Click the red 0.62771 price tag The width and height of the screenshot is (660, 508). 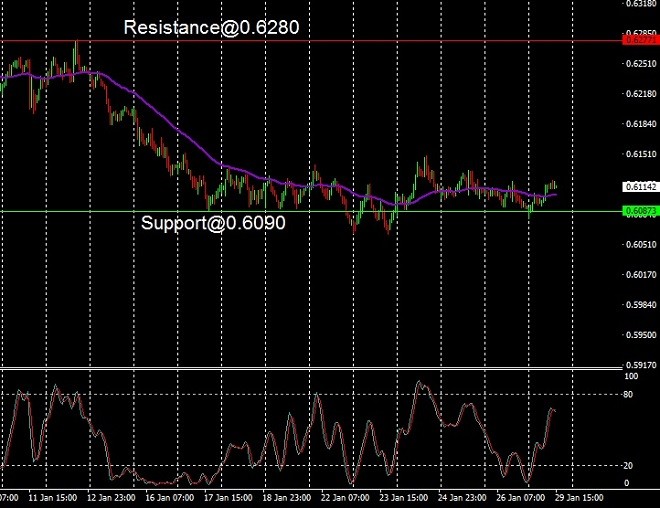click(640, 40)
